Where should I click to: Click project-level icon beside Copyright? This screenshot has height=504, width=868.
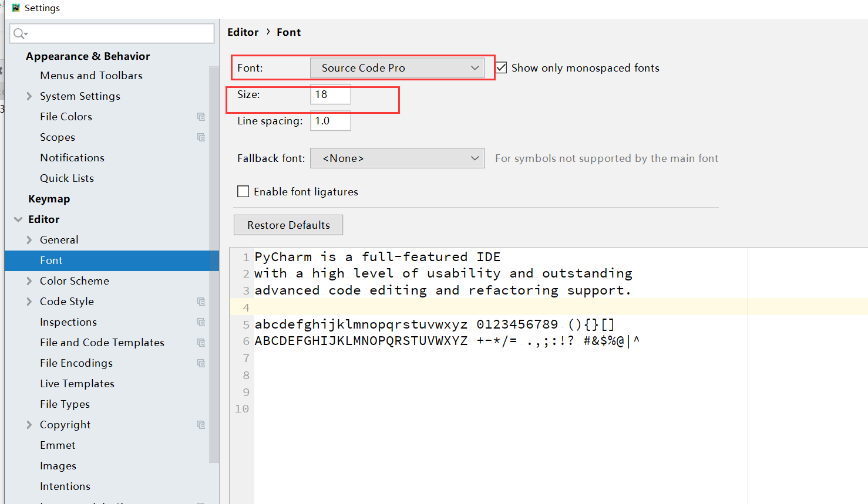tap(201, 425)
